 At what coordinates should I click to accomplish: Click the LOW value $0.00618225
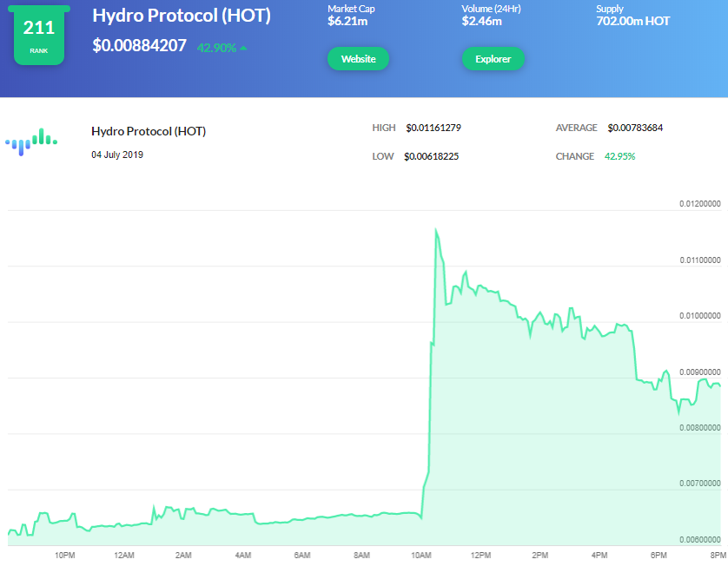[431, 157]
